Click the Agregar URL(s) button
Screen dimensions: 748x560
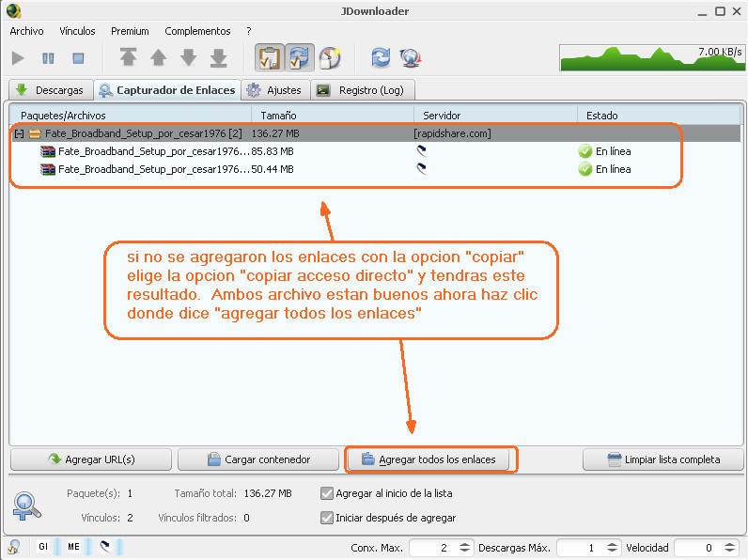click(91, 459)
